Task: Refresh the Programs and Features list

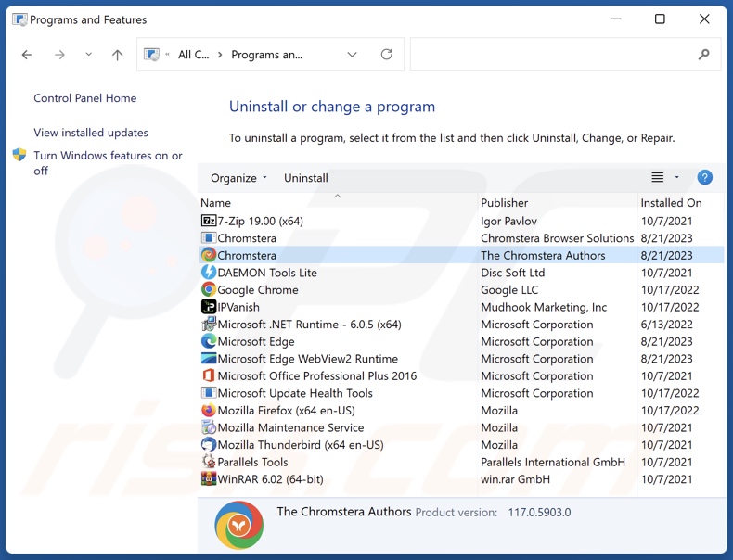Action: click(x=386, y=55)
